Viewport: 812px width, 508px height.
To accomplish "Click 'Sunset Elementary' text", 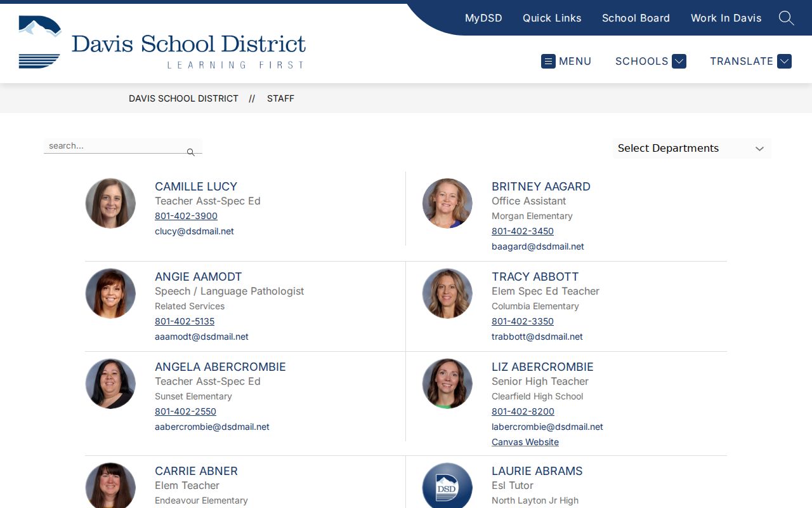I will (x=193, y=396).
